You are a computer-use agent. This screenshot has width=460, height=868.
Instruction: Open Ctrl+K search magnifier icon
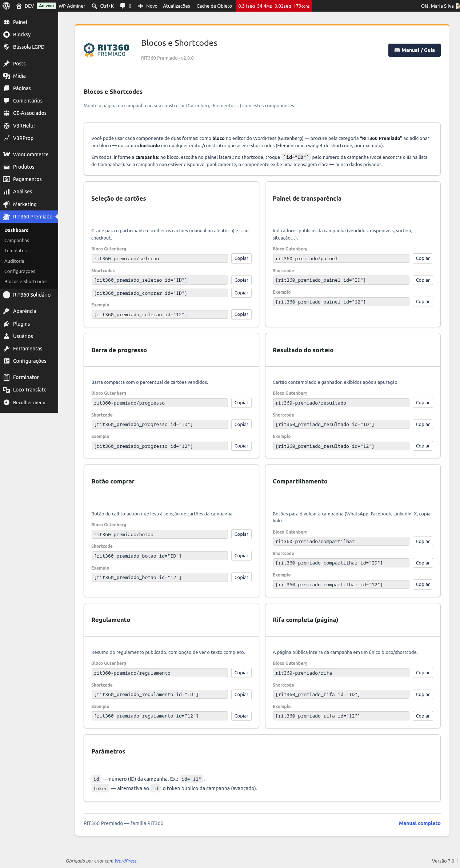94,6
